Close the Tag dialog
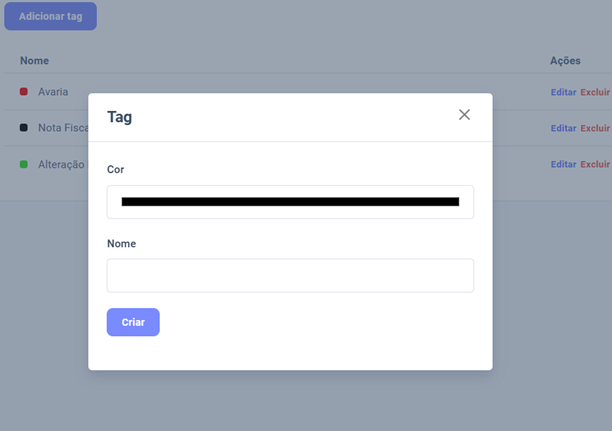 pos(464,115)
